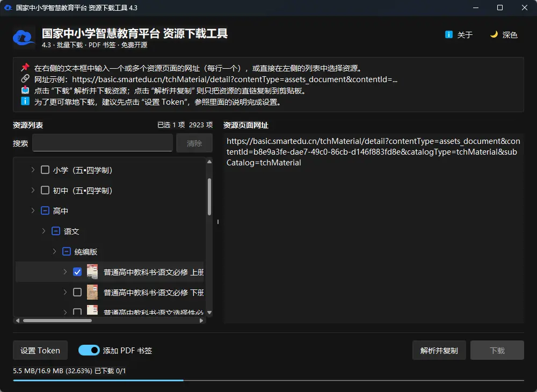The image size is (537, 392).
Task: Collapse the 高中 tree node chevron
Action: pos(33,210)
